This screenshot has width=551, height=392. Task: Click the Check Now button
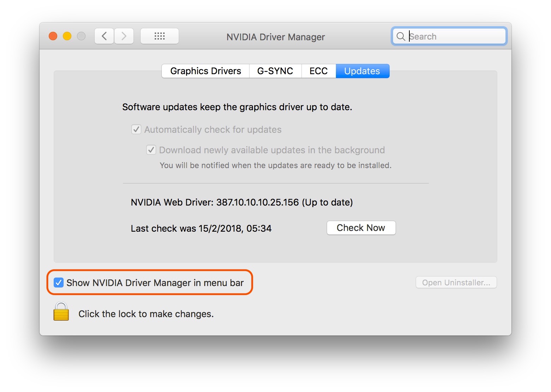pos(361,228)
